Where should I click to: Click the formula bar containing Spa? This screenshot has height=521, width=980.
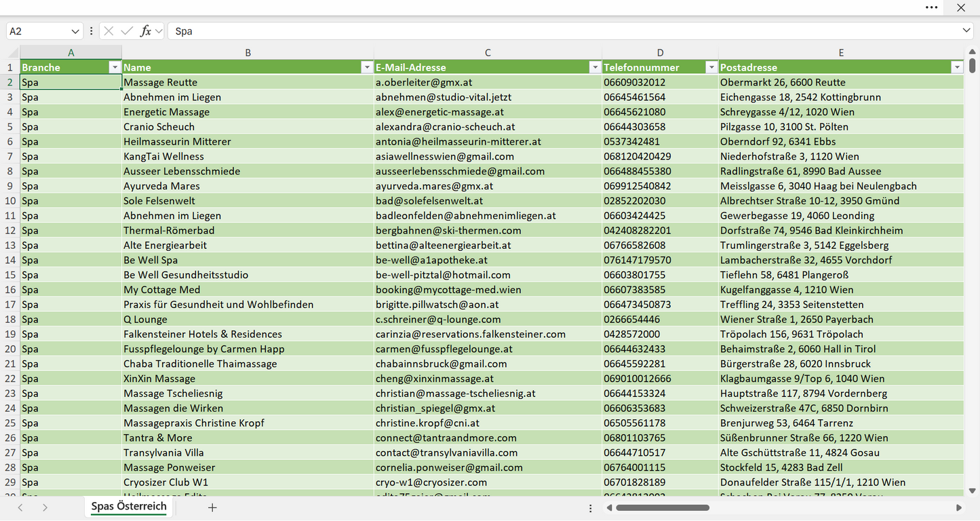[563, 31]
